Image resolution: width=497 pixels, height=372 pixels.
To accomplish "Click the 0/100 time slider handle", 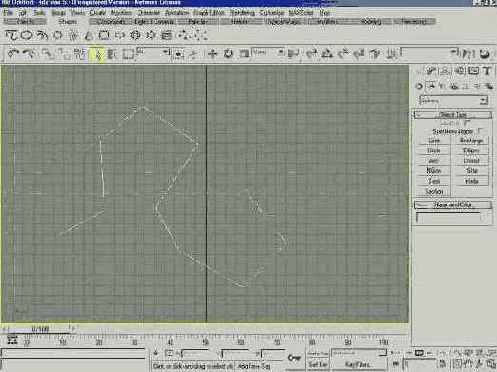I will 40,329.
